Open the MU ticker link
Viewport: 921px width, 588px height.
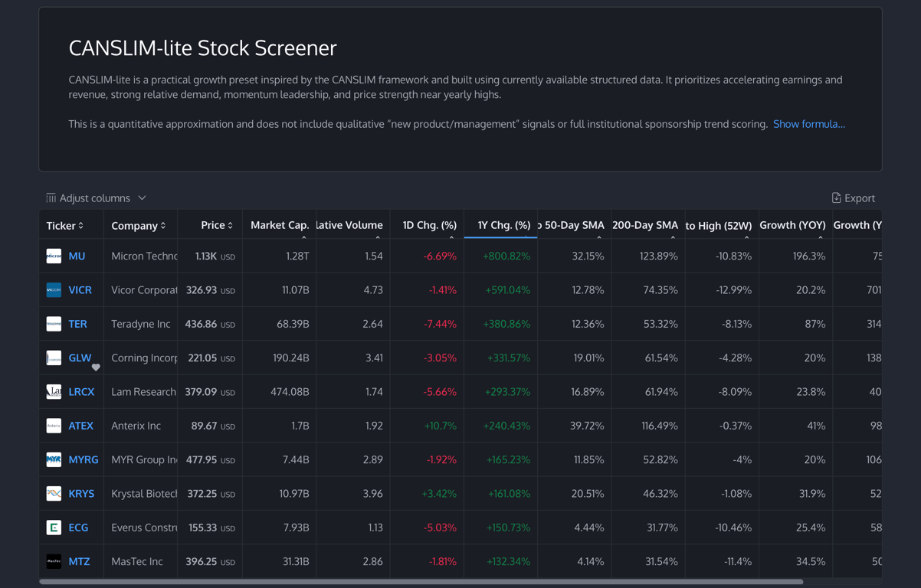[x=77, y=256]
